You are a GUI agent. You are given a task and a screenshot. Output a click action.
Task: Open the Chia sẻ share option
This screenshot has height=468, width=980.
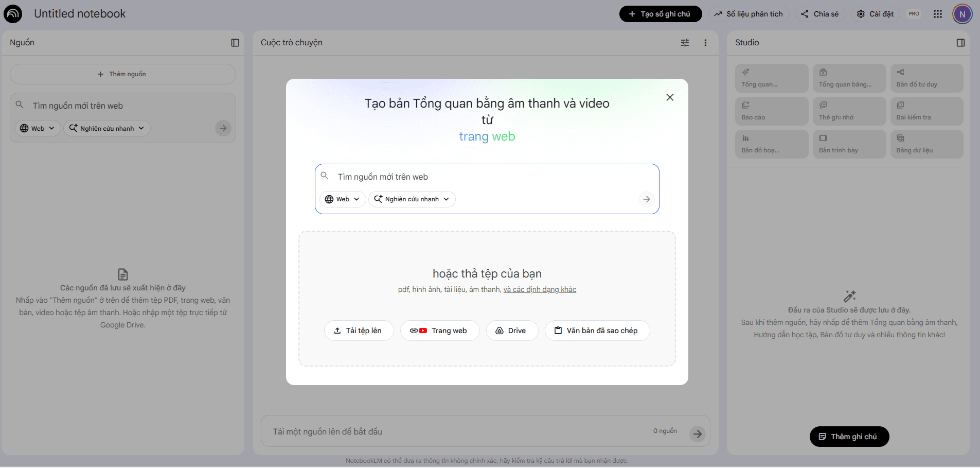pos(820,14)
